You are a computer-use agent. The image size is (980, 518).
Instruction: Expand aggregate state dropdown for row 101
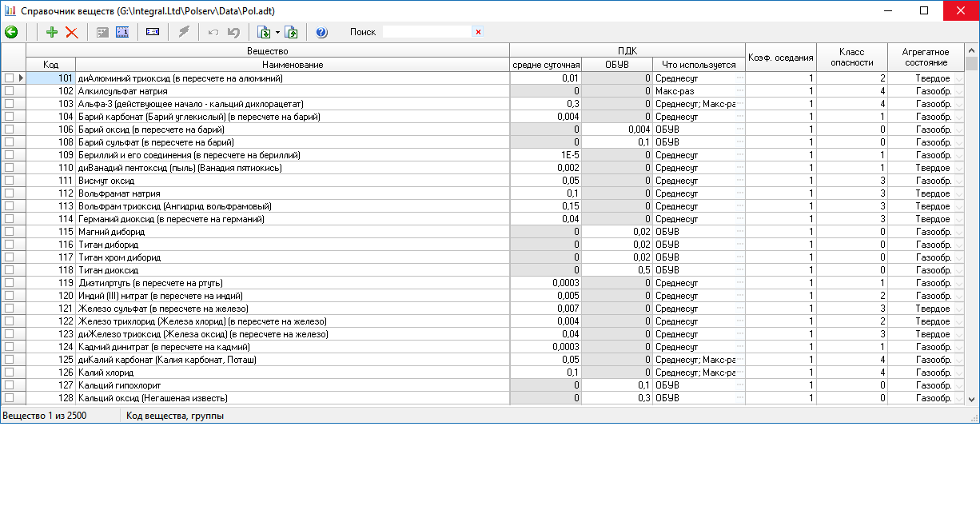point(959,78)
